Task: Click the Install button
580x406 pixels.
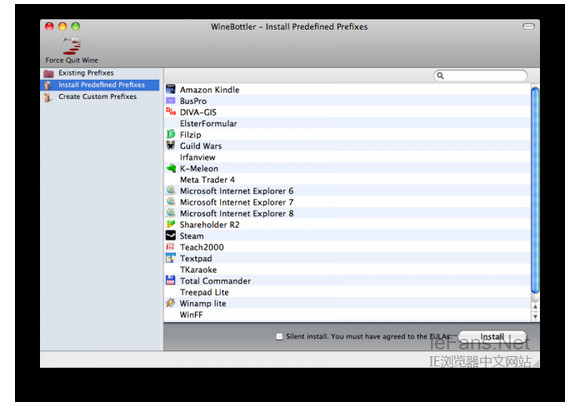Action: (492, 336)
